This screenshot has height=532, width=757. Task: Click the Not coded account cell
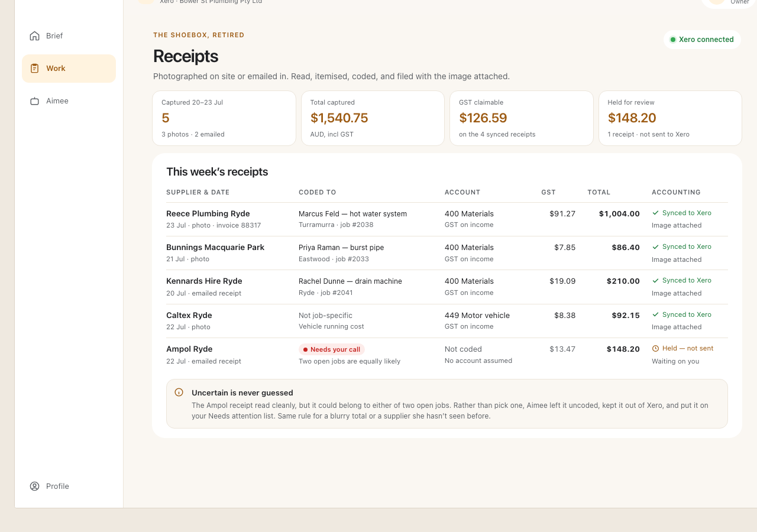pyautogui.click(x=463, y=349)
